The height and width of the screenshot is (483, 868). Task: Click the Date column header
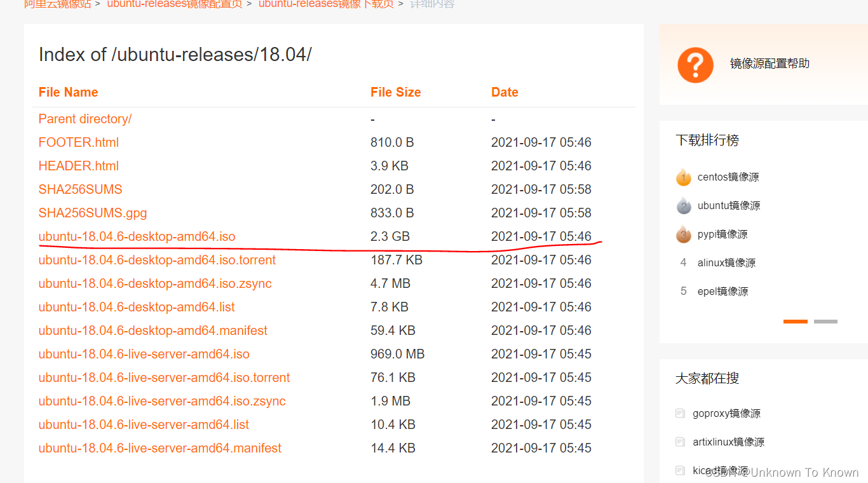click(505, 92)
